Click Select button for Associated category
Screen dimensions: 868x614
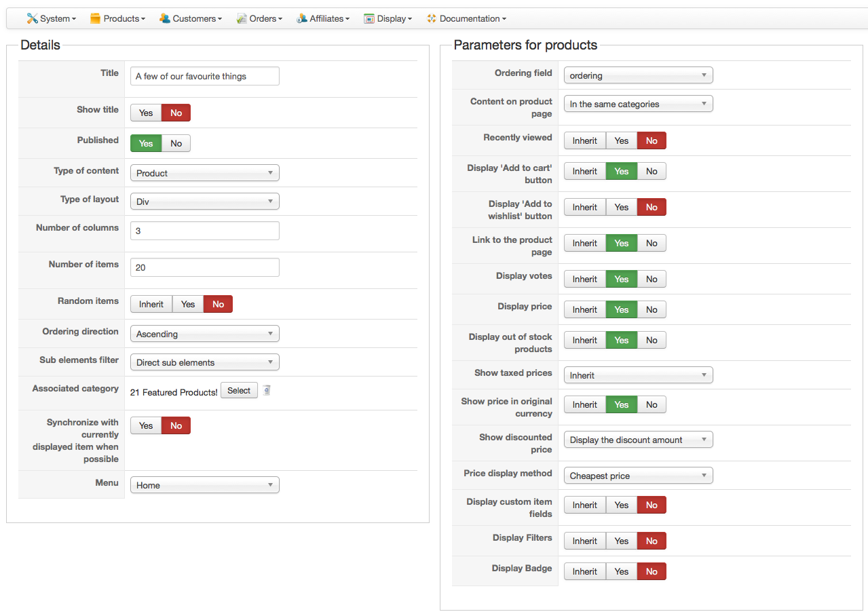(239, 390)
